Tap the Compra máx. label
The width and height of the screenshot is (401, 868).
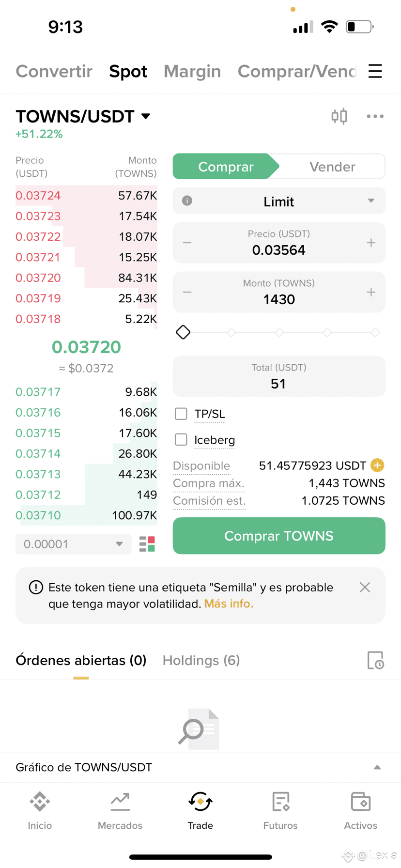click(x=209, y=483)
